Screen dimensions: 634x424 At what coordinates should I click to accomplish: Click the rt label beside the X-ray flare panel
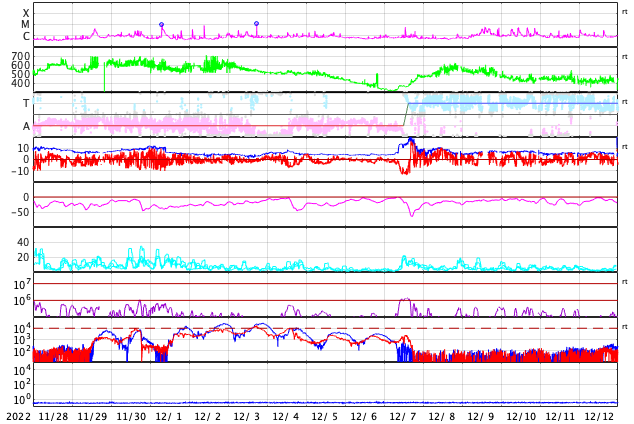click(x=625, y=12)
